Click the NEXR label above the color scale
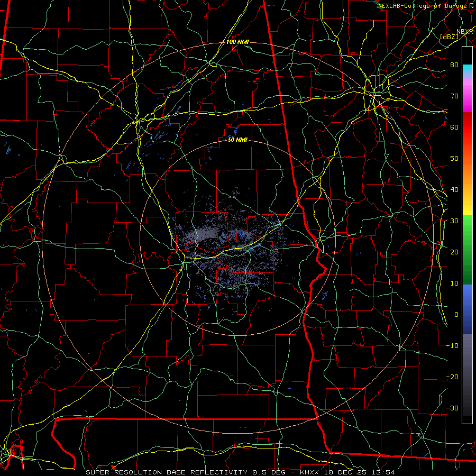The width and height of the screenshot is (476, 476). 465,32
